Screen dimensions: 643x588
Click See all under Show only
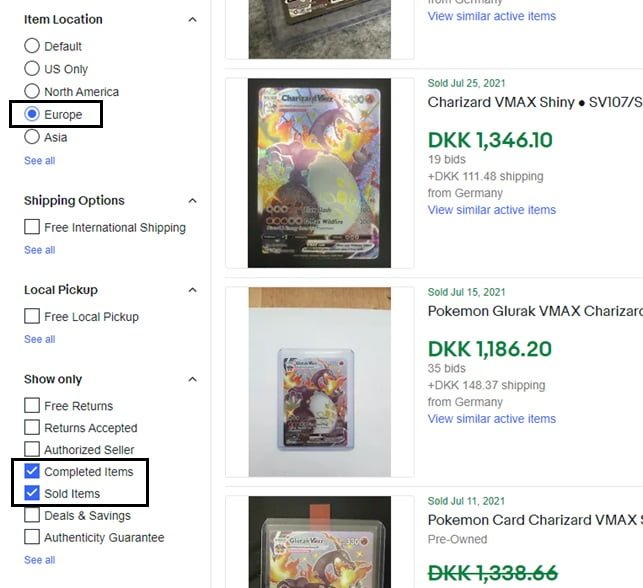pos(39,560)
